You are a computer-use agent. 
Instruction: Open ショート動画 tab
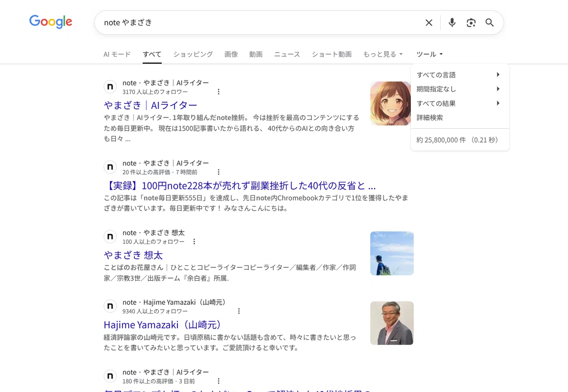click(x=332, y=54)
